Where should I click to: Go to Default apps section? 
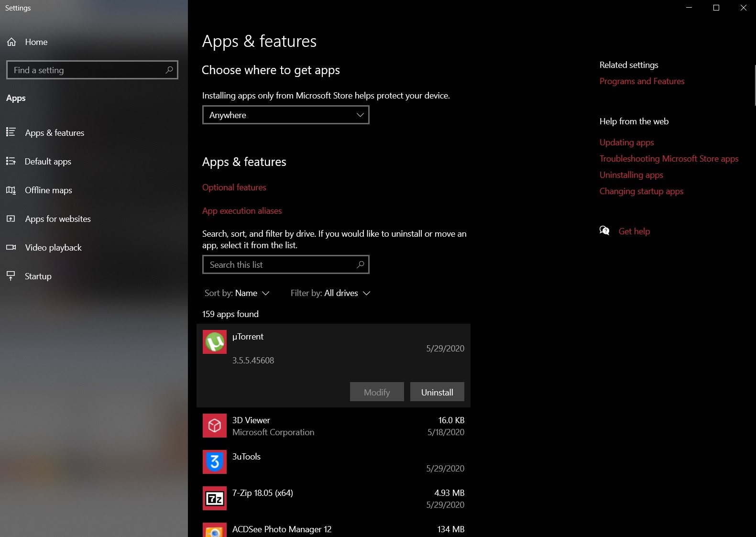(x=48, y=162)
